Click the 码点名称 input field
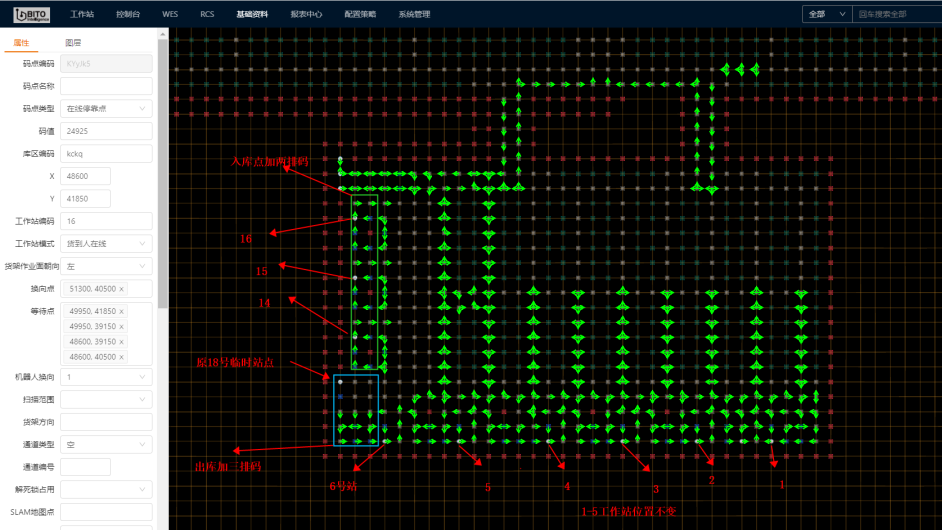 point(106,86)
